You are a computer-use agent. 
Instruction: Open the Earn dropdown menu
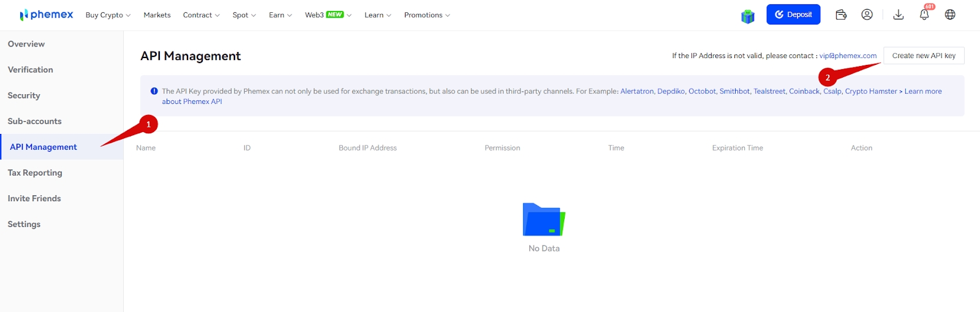(x=280, y=15)
